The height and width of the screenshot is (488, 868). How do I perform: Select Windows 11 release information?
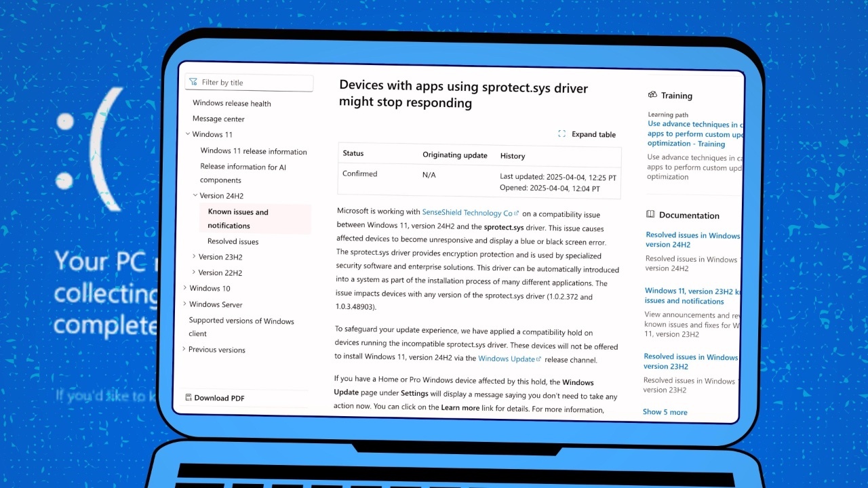[254, 152]
